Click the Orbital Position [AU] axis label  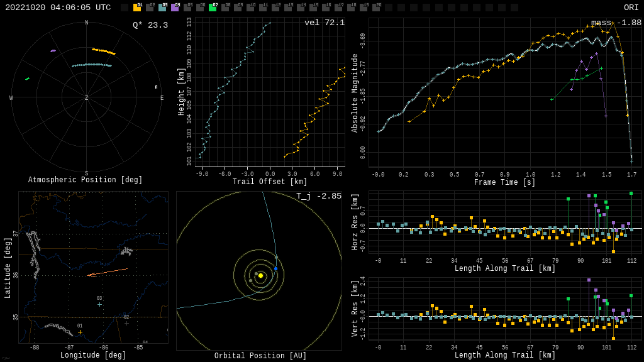(x=260, y=356)
